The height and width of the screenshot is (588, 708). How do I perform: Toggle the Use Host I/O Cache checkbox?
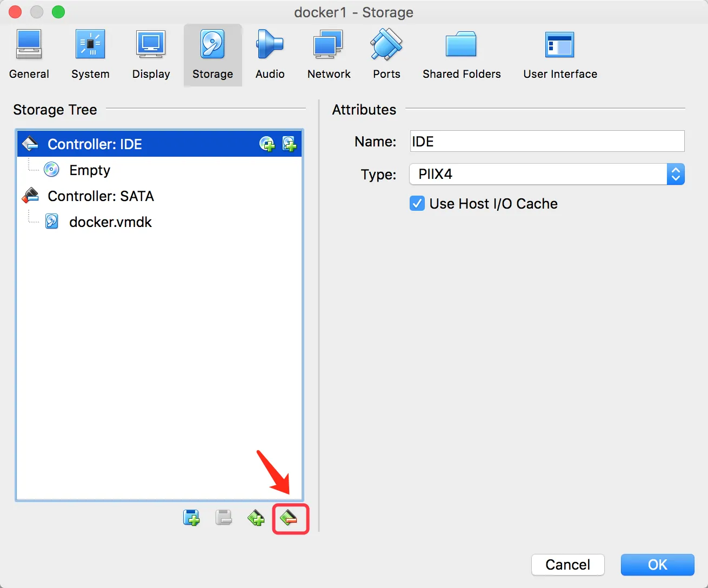click(417, 204)
